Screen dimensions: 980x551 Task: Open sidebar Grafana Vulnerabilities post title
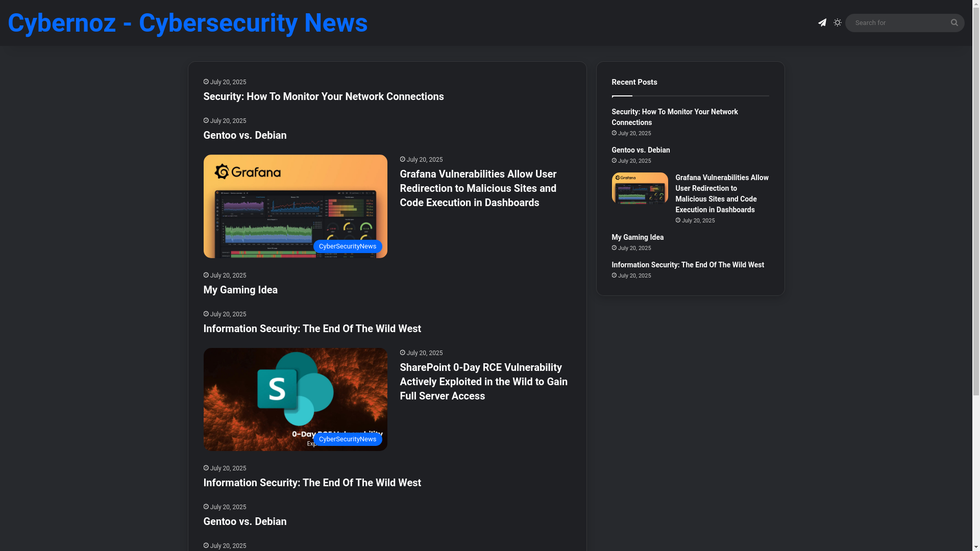click(x=722, y=193)
